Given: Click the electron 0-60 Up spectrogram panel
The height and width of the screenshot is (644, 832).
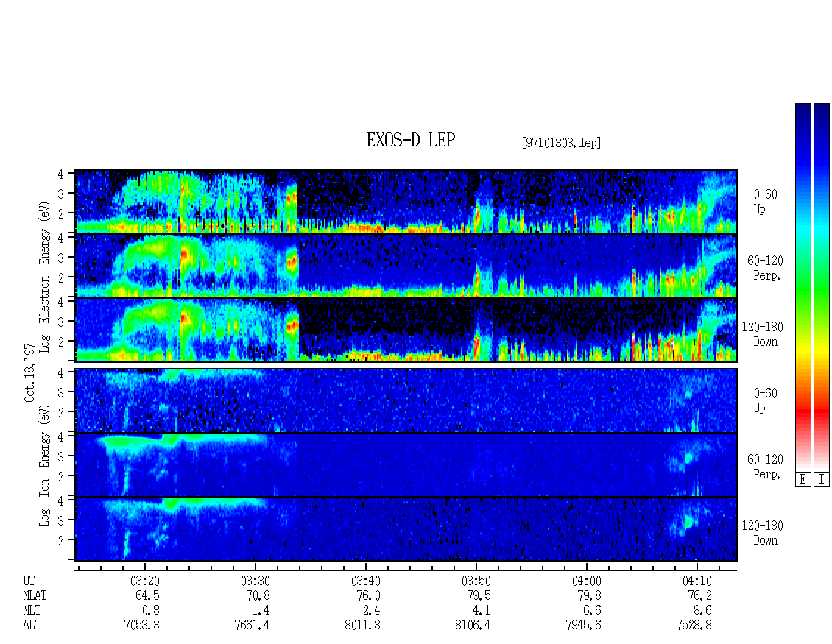Looking at the screenshot, I should click(406, 202).
